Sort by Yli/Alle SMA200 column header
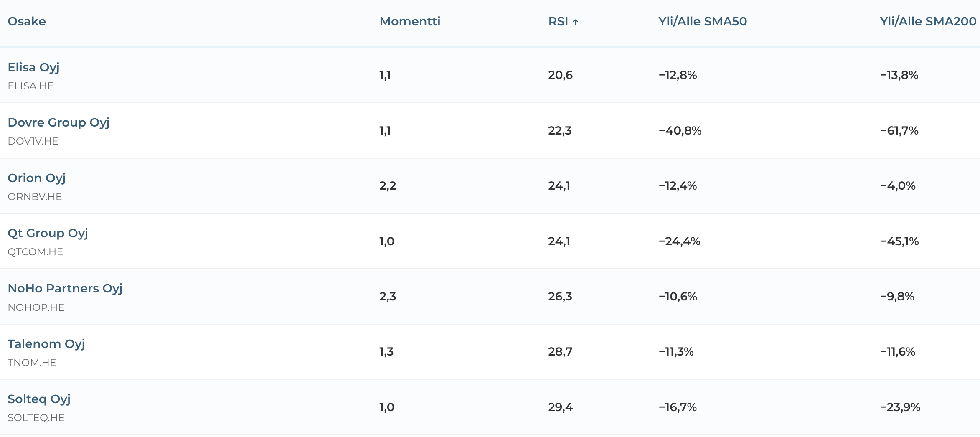Viewport: 980px width, 437px height. (928, 21)
